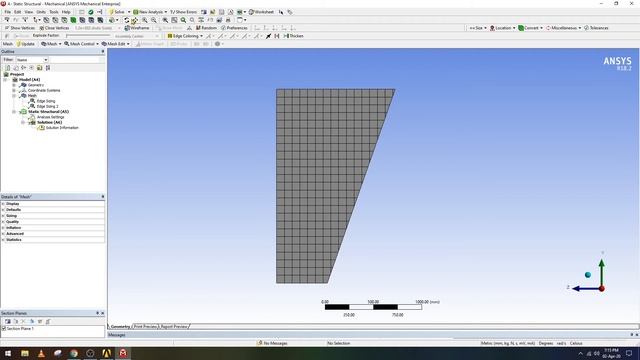
Task: Select Solution Information in the tree
Action: (62, 127)
